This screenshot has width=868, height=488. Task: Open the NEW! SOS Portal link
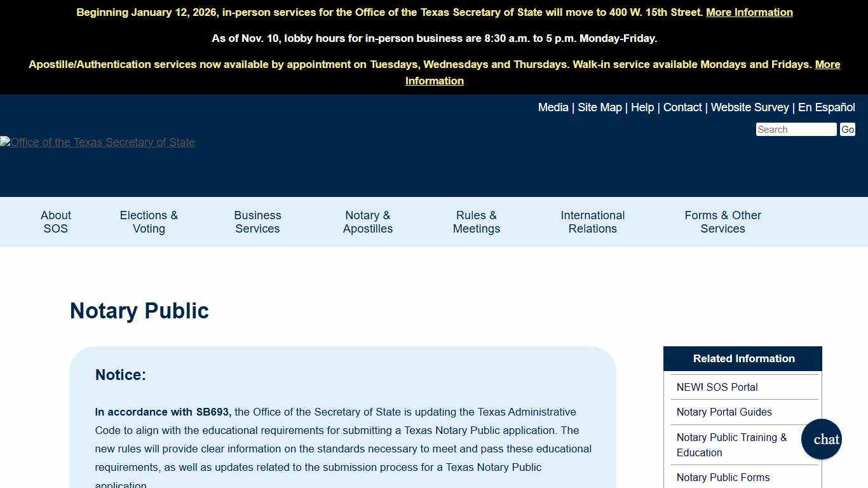717,387
